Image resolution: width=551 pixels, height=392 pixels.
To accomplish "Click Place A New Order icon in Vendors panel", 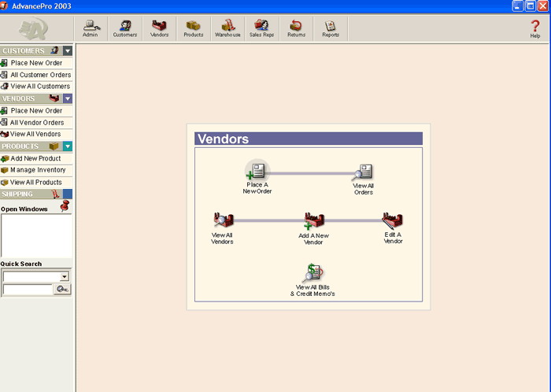I will coord(257,171).
